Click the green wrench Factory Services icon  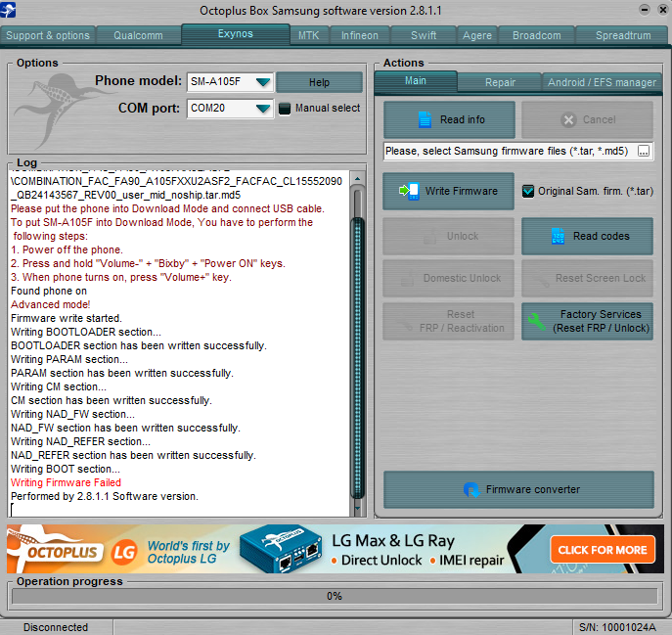[x=536, y=321]
